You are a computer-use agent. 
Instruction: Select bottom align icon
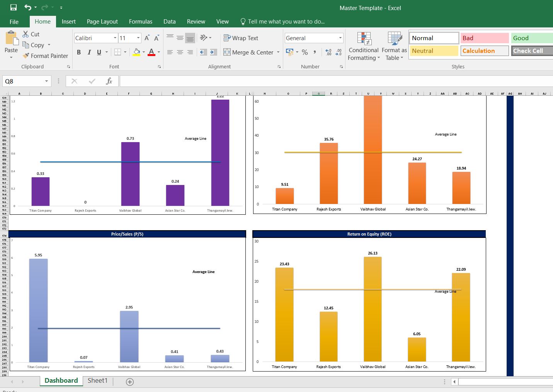pyautogui.click(x=190, y=38)
